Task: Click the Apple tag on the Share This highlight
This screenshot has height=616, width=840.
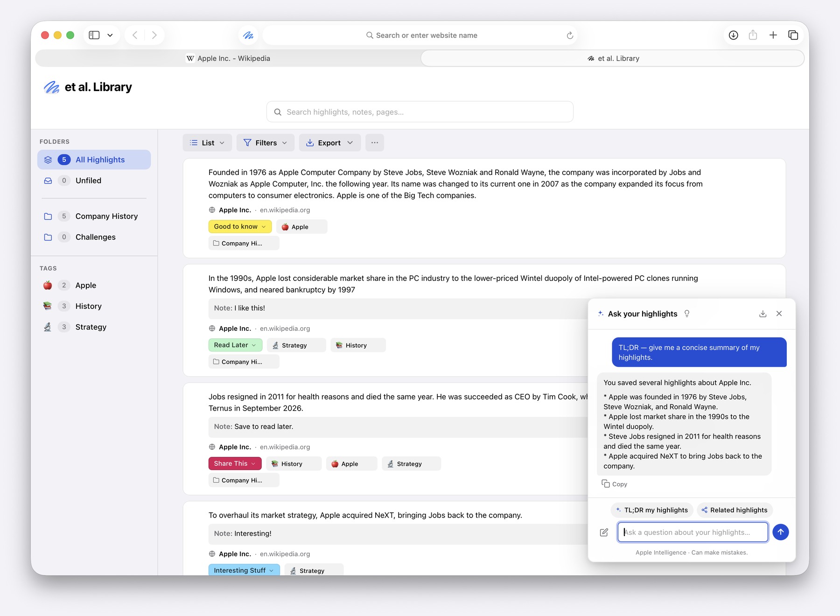Action: tap(351, 464)
